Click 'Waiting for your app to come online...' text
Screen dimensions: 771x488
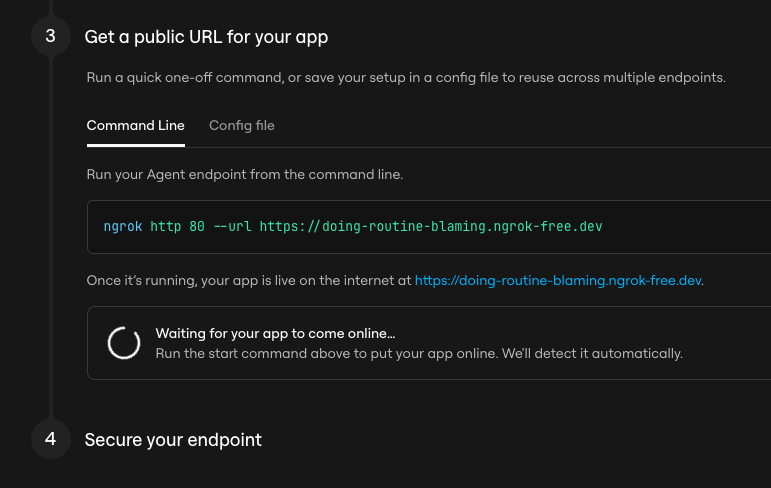pos(275,334)
